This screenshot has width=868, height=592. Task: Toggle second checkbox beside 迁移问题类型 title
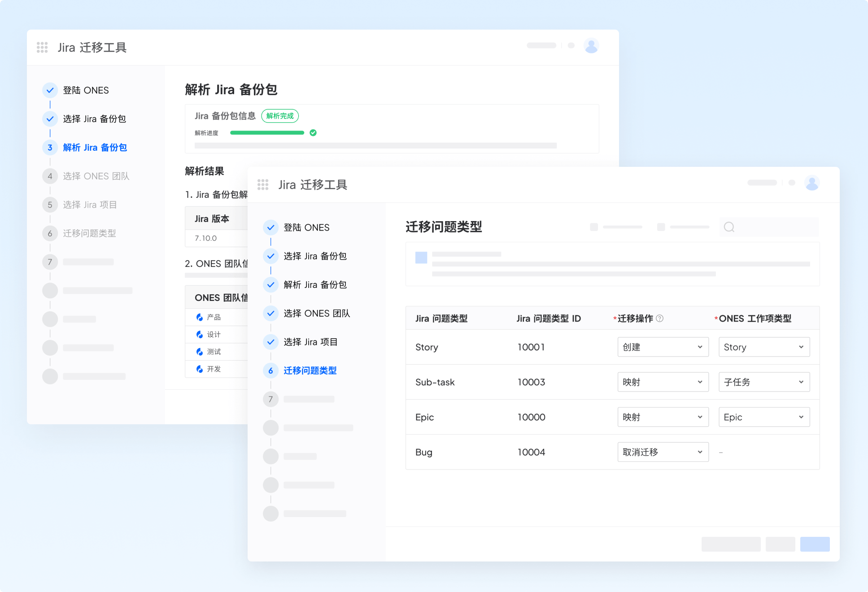[x=661, y=227]
